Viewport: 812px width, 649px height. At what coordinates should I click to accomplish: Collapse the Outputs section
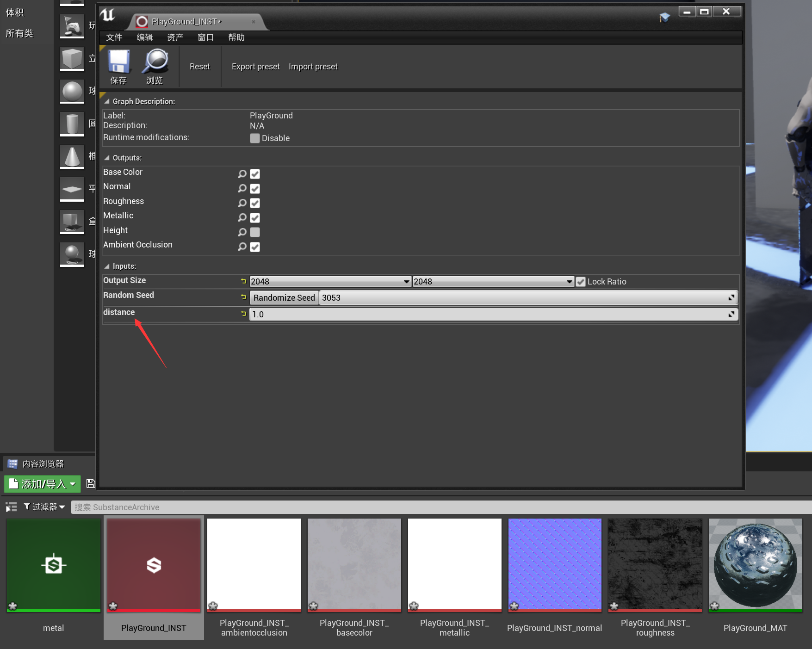[x=107, y=158]
